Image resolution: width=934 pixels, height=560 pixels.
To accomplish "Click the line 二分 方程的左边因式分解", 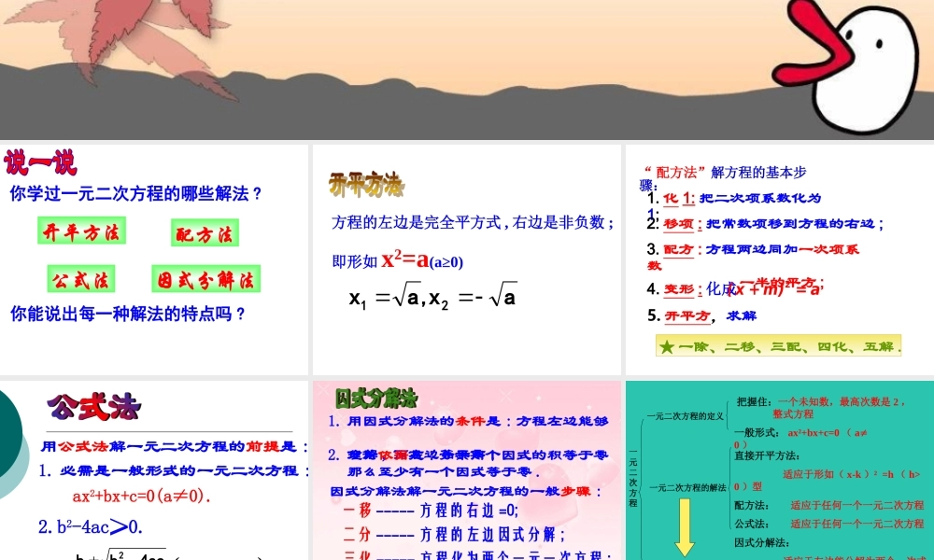I will [454, 535].
